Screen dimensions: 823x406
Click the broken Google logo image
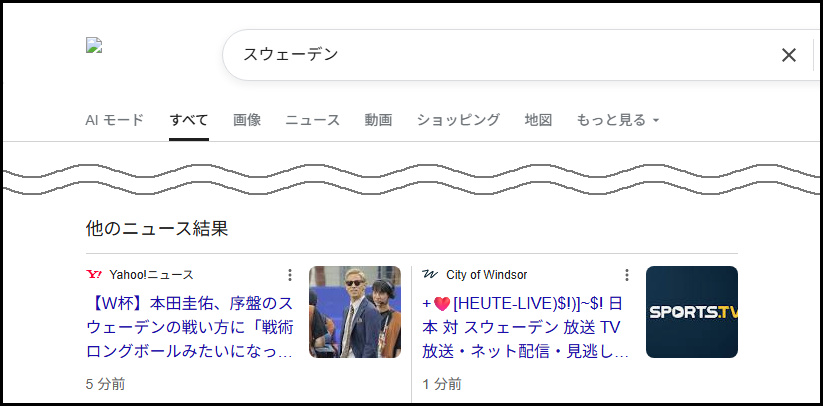pyautogui.click(x=94, y=46)
